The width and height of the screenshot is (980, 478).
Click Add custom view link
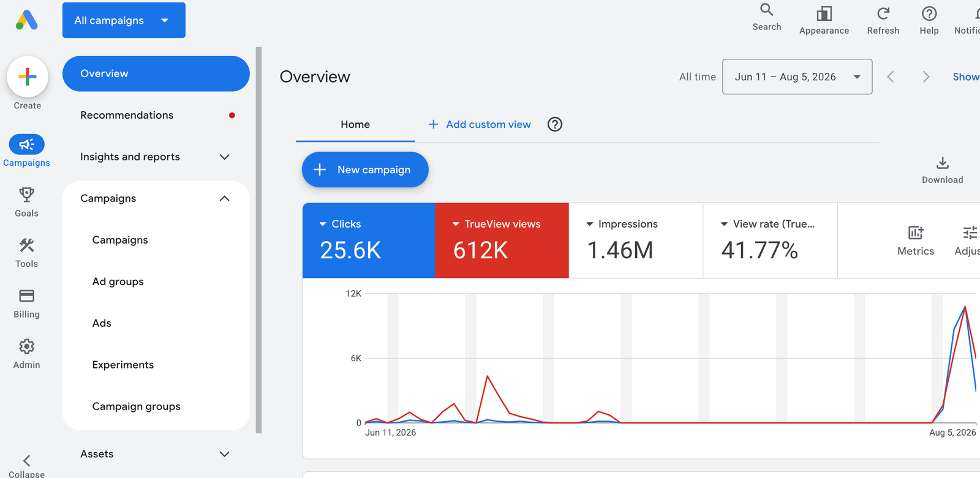(x=480, y=124)
